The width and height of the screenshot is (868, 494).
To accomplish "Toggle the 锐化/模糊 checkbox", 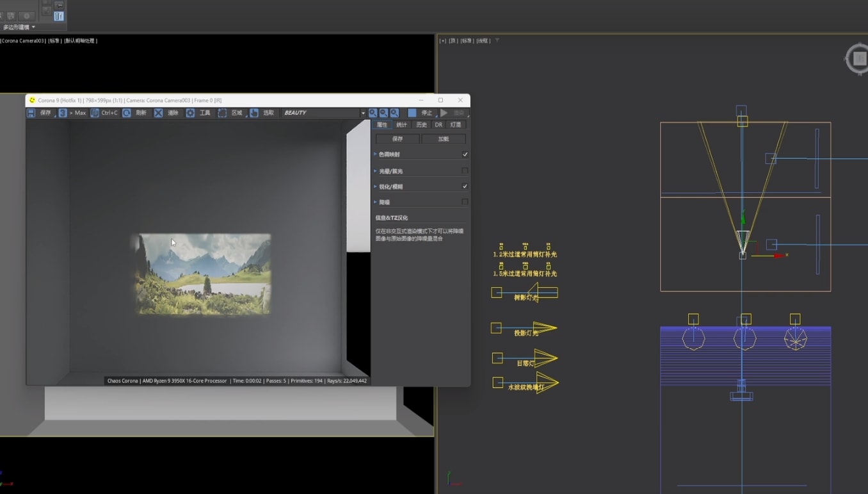I will [465, 186].
